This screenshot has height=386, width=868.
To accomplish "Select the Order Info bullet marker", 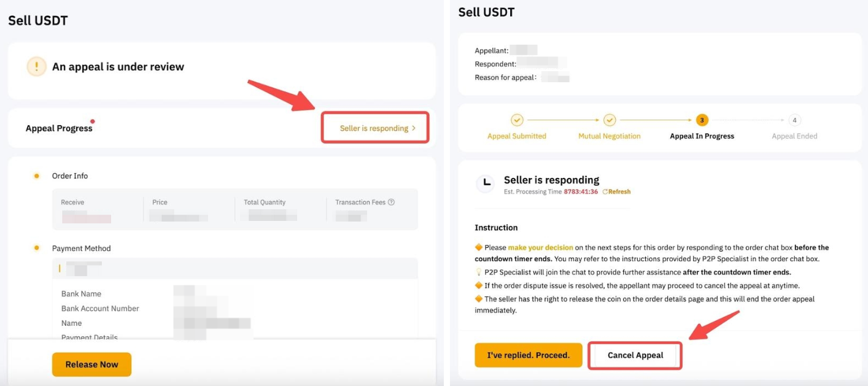I will (37, 176).
